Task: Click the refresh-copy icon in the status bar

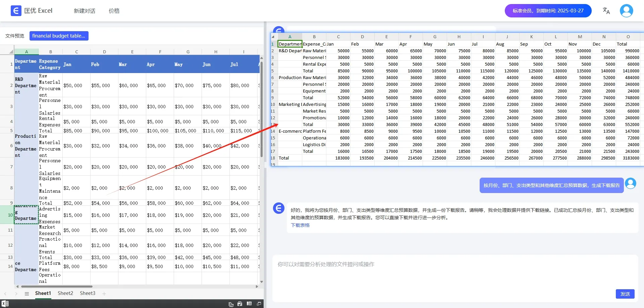Action: (231, 304)
